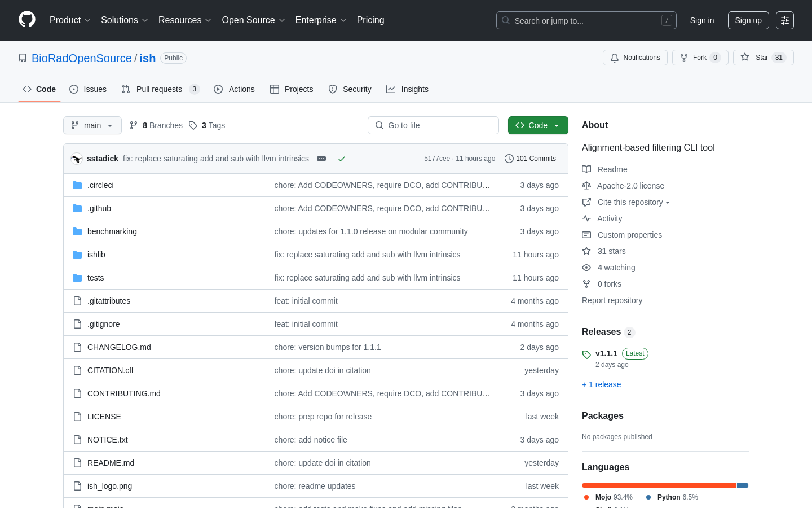The width and height of the screenshot is (812, 508).
Task: Switch to the Issues tab
Action: coord(88,89)
